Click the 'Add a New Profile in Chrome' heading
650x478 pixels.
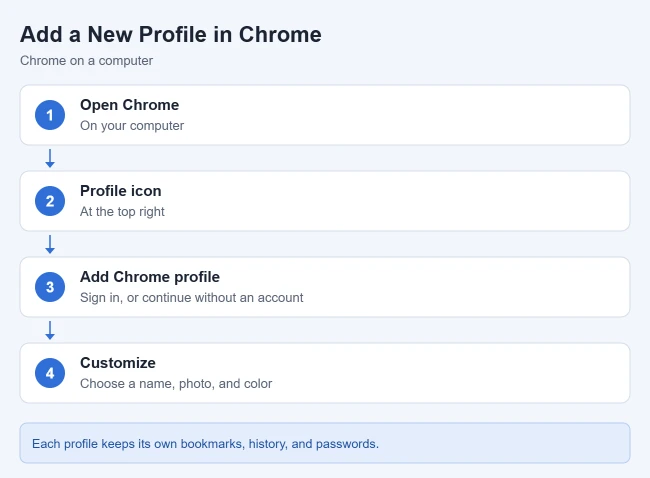170,34
